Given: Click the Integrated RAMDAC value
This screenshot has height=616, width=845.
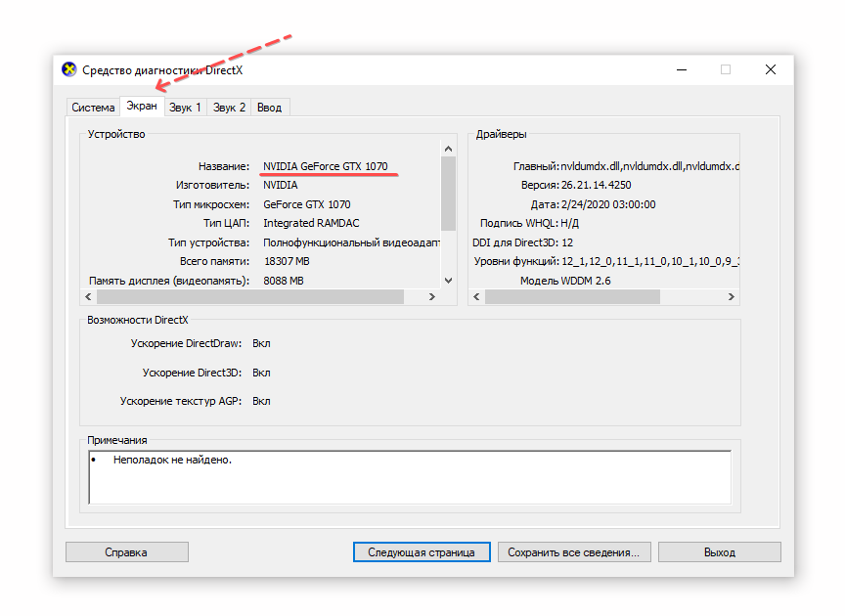Looking at the screenshot, I should click(x=311, y=223).
